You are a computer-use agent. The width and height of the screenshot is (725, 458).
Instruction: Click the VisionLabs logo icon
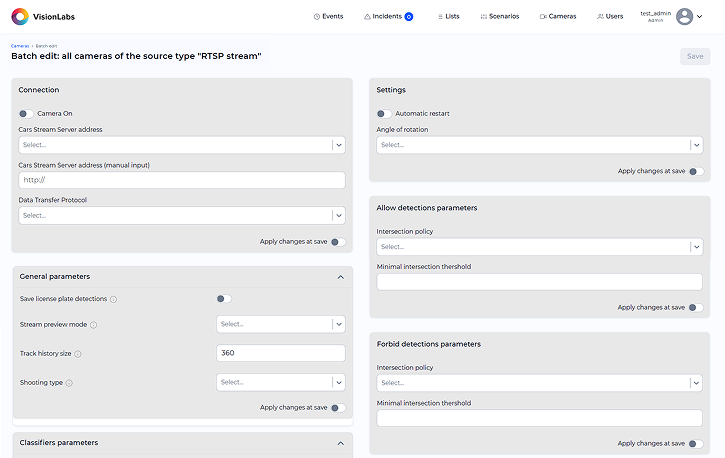[x=19, y=17]
